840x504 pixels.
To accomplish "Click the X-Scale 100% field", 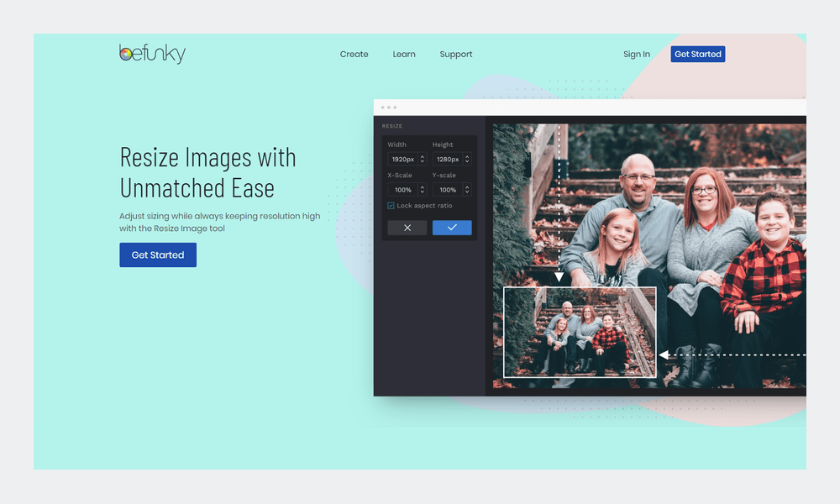I will click(403, 190).
